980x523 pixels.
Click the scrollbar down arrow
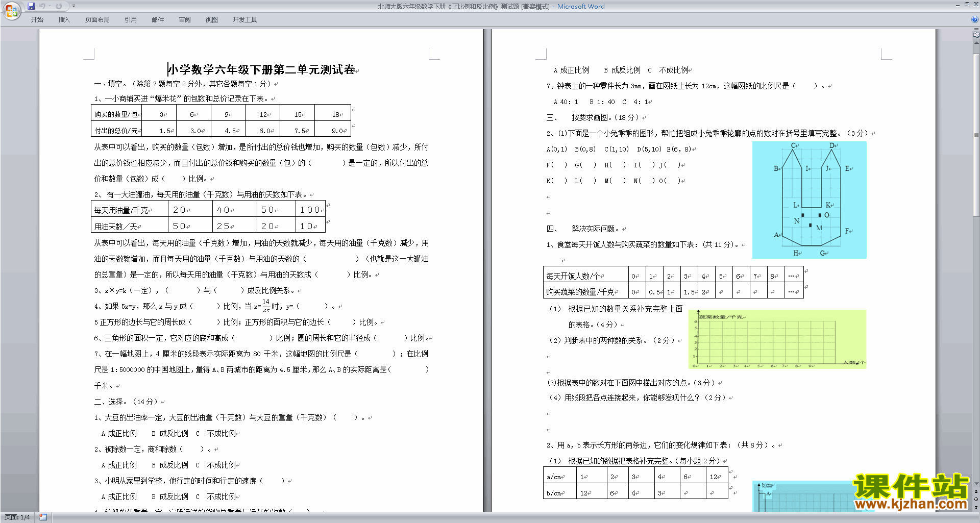click(976, 484)
